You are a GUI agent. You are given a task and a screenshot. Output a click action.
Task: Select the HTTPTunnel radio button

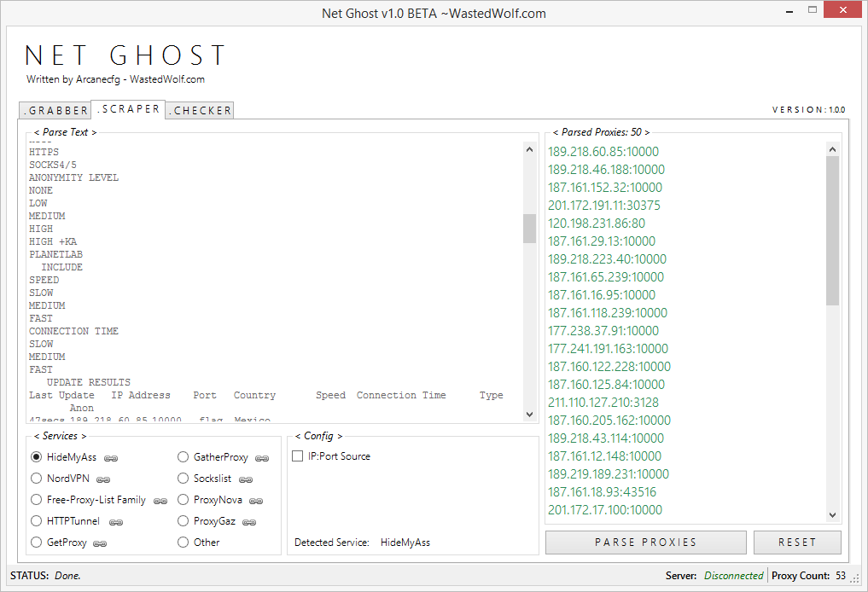(x=37, y=520)
